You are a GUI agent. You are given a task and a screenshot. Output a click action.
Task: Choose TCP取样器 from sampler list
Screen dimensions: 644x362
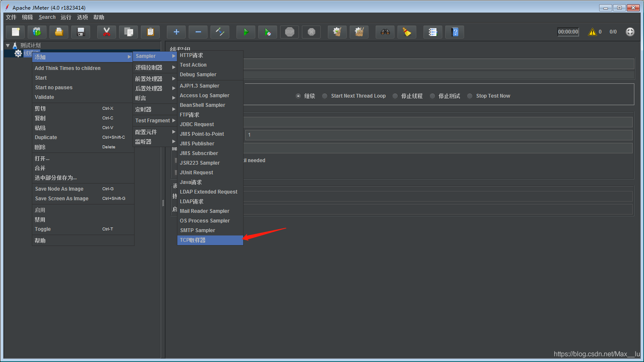pos(210,240)
